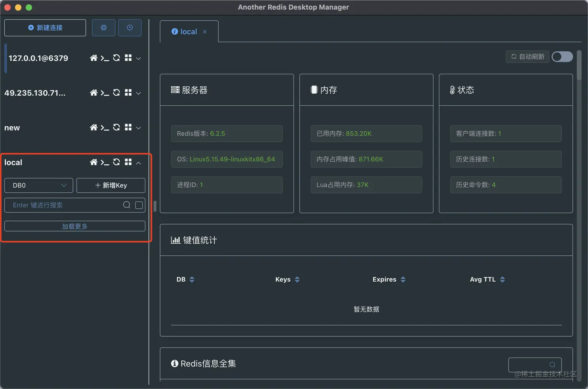Open grid menu for 49.235.130.71
The image size is (588, 389).
click(128, 92)
